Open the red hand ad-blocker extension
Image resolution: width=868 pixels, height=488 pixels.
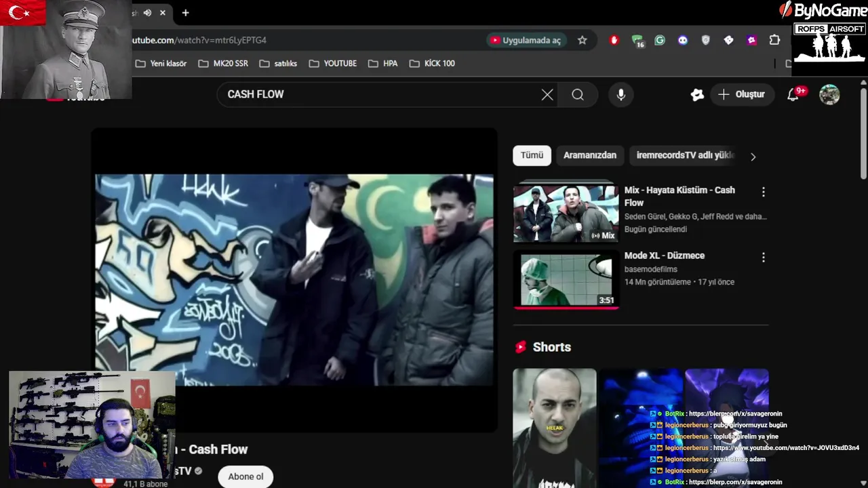(614, 40)
